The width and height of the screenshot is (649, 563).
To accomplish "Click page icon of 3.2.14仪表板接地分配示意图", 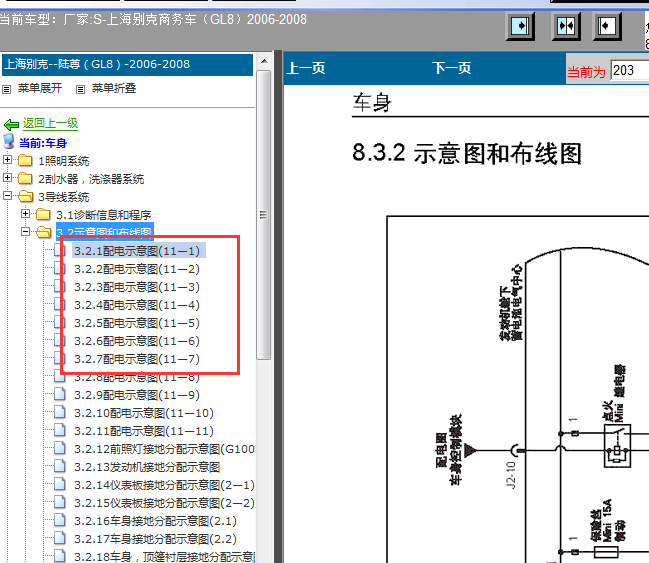I will click(60, 484).
